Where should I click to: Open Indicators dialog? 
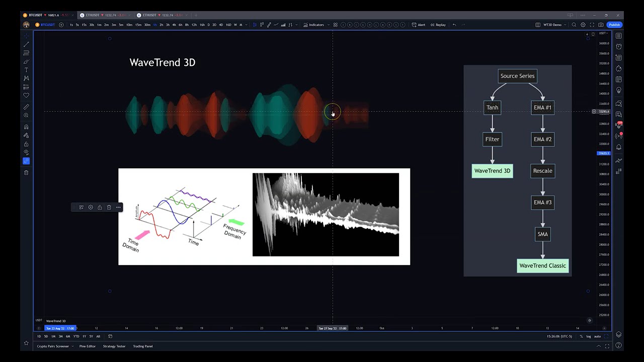coord(314,25)
